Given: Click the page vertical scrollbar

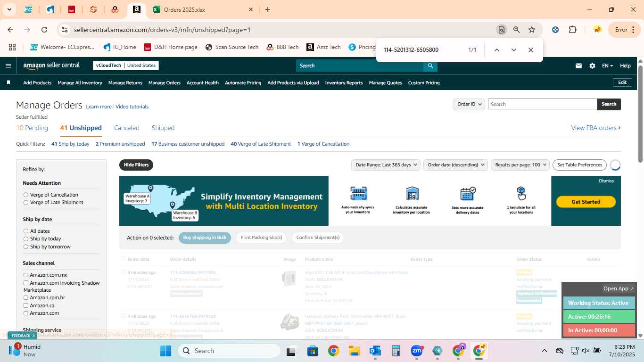Looking at the screenshot, I should point(640,114).
